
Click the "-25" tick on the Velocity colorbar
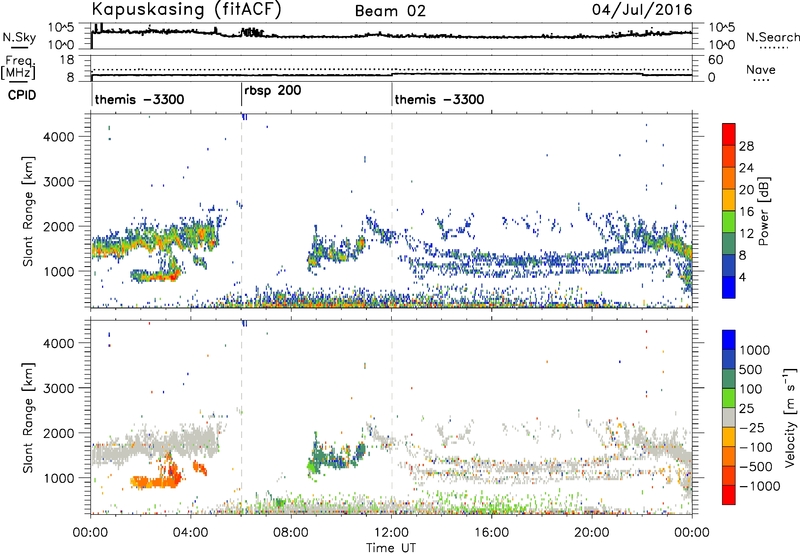coord(752,427)
